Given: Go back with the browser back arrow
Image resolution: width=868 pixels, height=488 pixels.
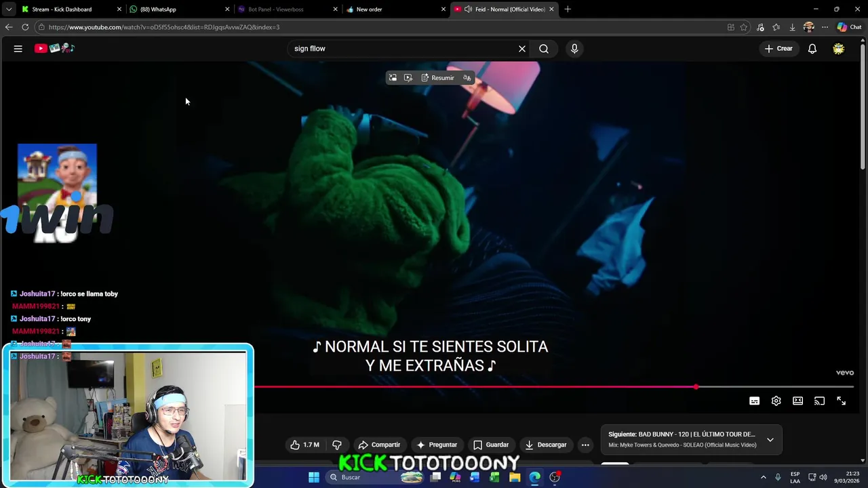Looking at the screenshot, I should [x=9, y=27].
